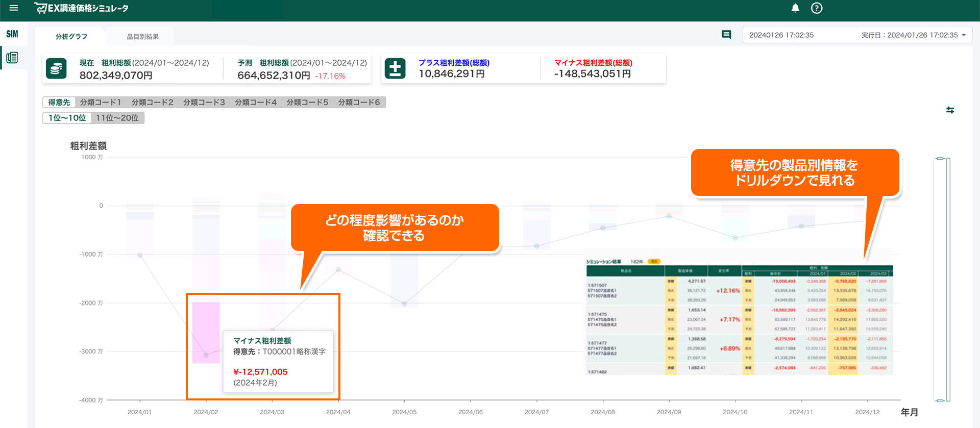Open the hamburger menu
Image resolution: width=980 pixels, height=428 pixels.
pyautogui.click(x=14, y=8)
